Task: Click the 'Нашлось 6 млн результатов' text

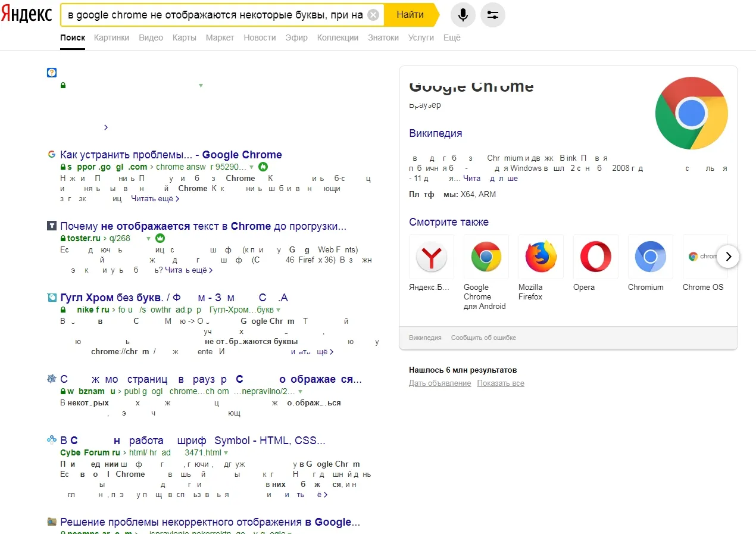Action: click(463, 370)
